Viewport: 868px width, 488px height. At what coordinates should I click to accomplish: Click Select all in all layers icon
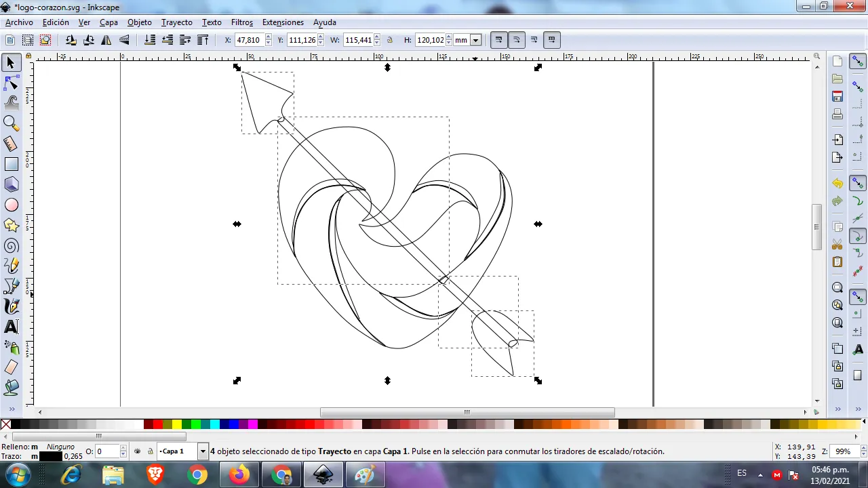coord(28,40)
